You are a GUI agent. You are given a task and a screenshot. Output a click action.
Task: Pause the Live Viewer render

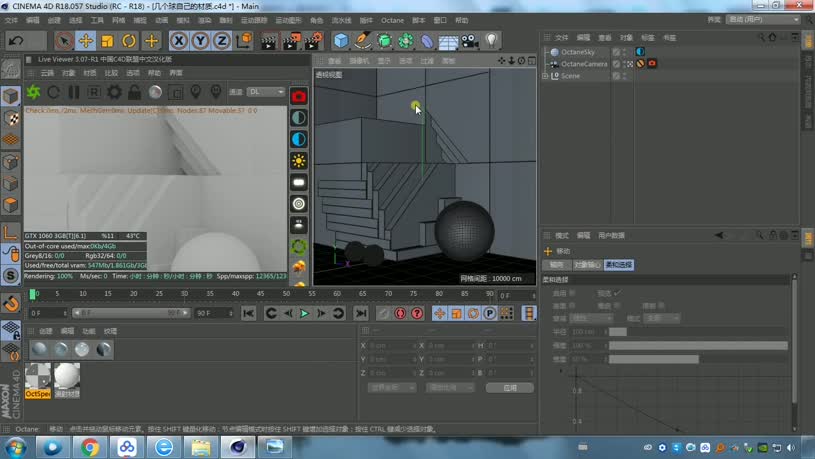pyautogui.click(x=74, y=92)
